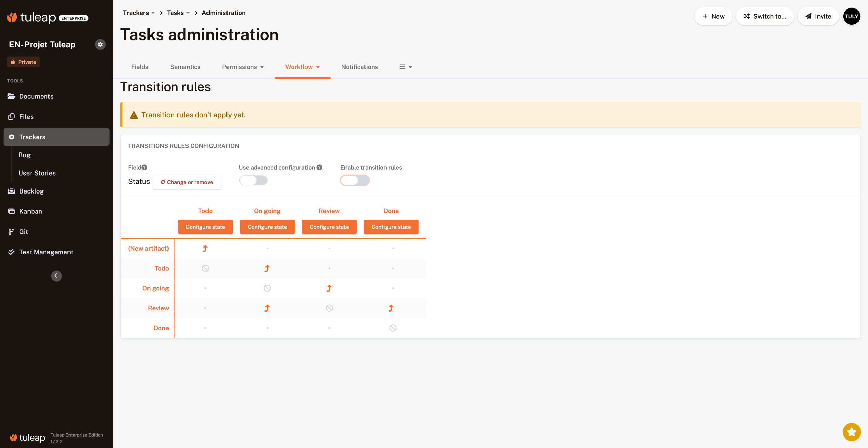The image size is (868, 448).
Task: Click the New artifact to Todo transition arrow
Action: coord(205,249)
